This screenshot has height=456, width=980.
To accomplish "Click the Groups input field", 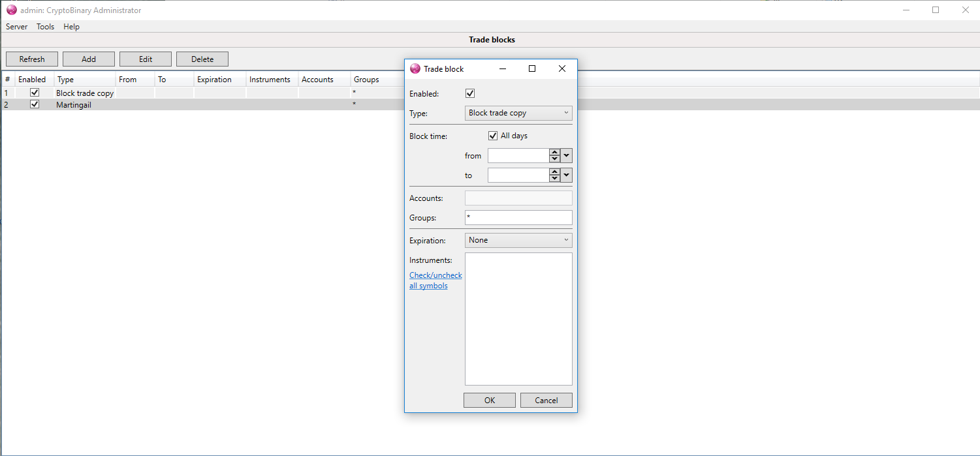I will [x=518, y=217].
